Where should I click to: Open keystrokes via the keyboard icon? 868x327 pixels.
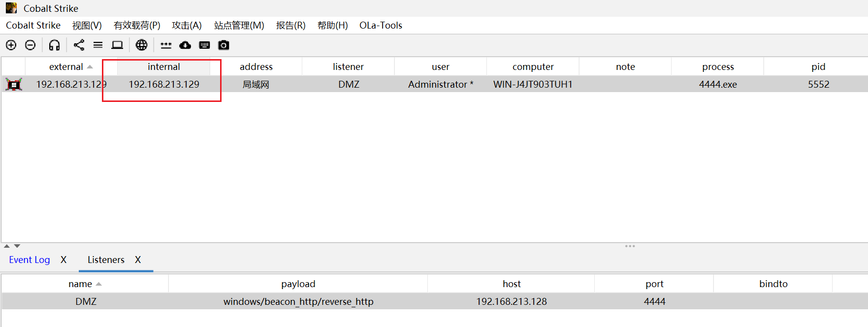(x=204, y=45)
